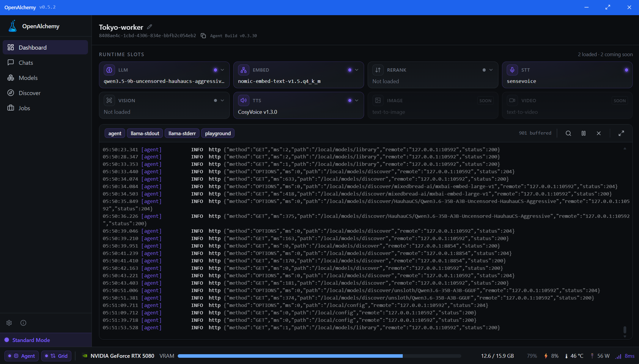639x364 pixels.
Task: Click the TTS speaker icon
Action: [x=244, y=100]
